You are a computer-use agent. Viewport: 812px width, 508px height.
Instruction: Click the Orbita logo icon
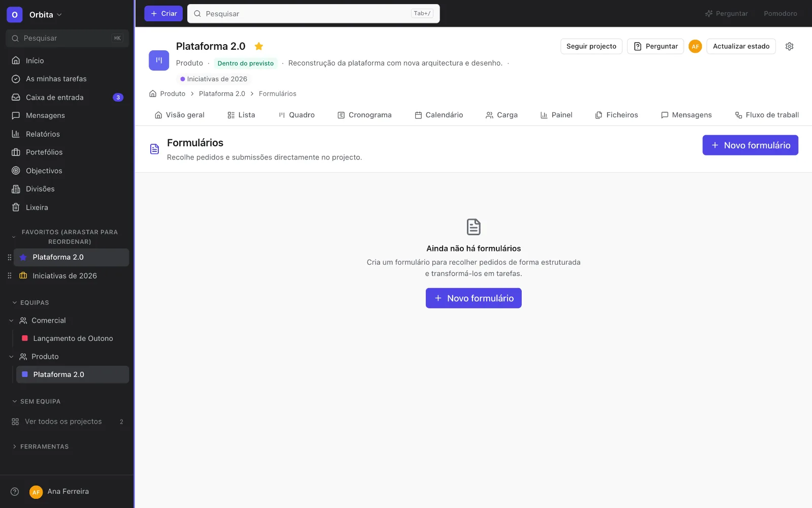15,15
